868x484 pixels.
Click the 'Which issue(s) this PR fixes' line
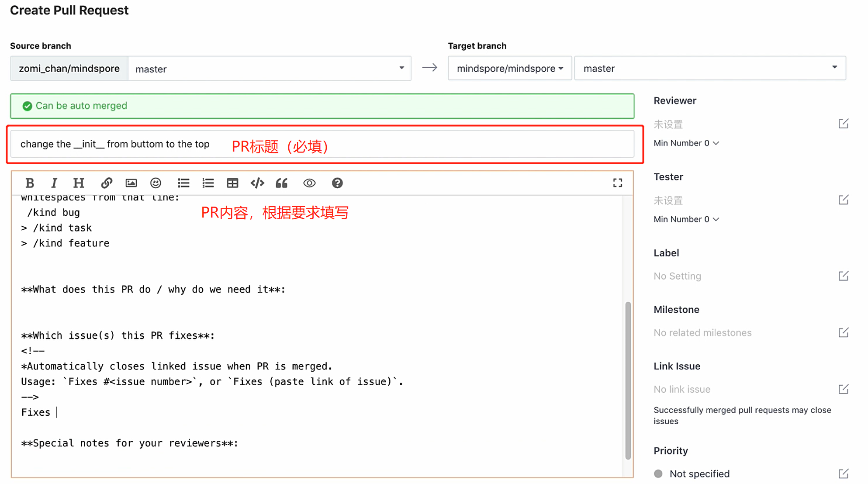118,335
